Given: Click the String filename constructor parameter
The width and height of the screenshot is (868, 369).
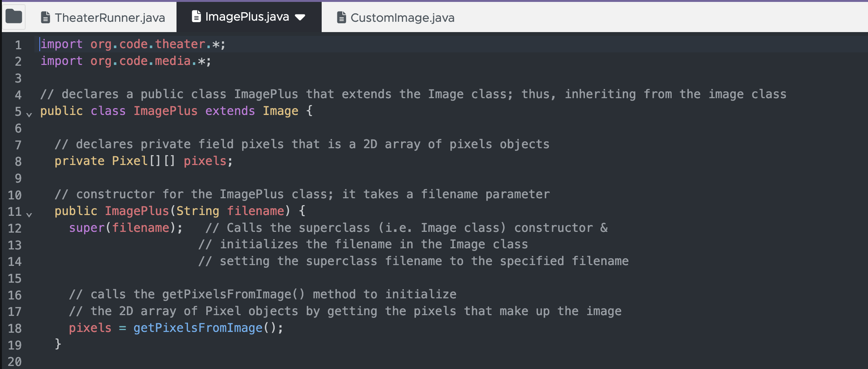Looking at the screenshot, I should tap(230, 211).
